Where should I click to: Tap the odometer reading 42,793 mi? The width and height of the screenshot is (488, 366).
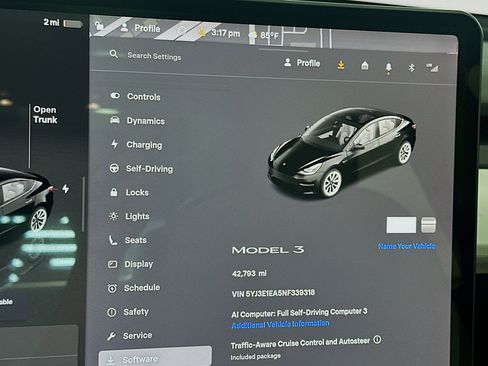(x=249, y=274)
